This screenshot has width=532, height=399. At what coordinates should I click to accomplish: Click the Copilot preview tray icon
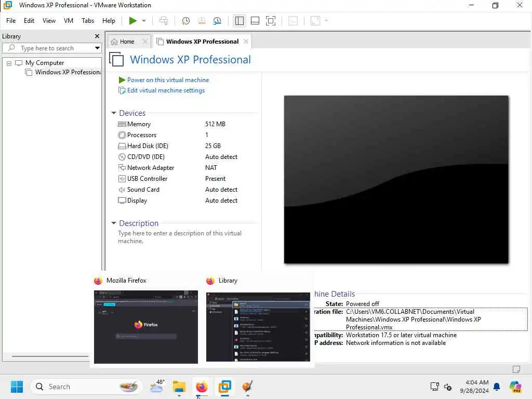coord(515,387)
